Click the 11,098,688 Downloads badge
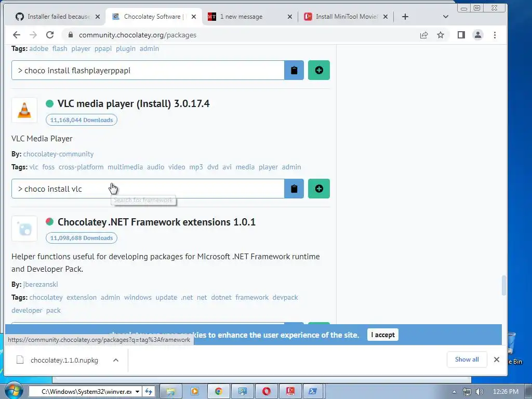The image size is (532, 399). (x=82, y=238)
